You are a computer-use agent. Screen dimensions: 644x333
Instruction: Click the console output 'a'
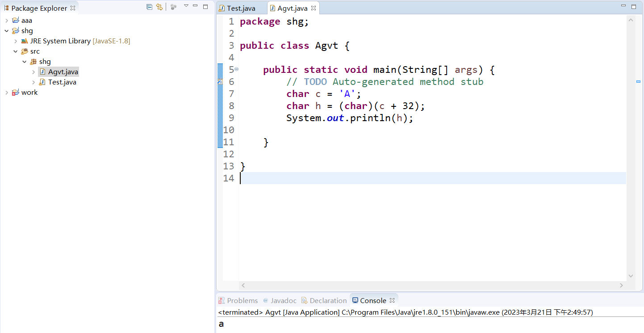pyautogui.click(x=221, y=324)
